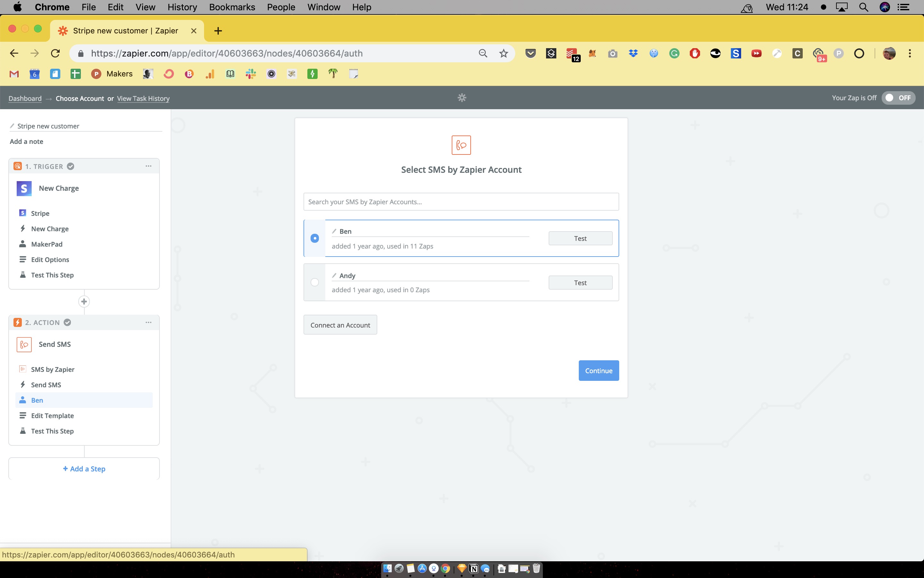Toggle the Zap ON/OFF switch
Screen dimensions: 924x578
[x=898, y=98]
